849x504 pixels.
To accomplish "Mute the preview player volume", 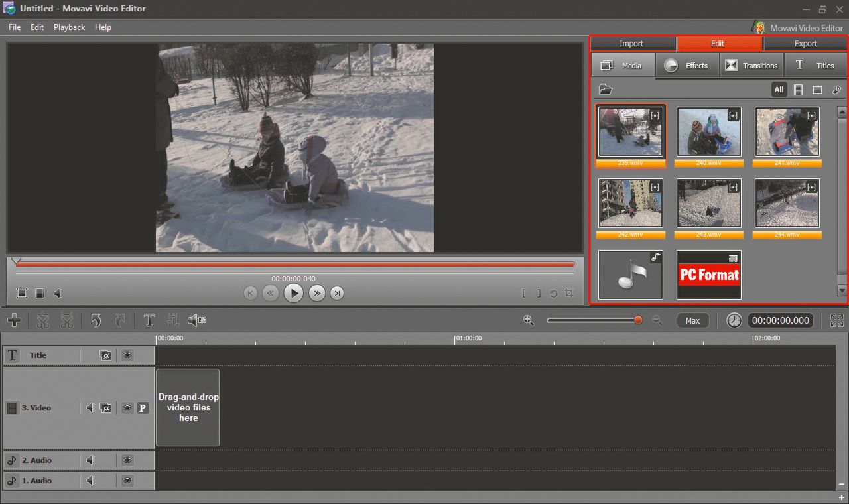I will 58,293.
